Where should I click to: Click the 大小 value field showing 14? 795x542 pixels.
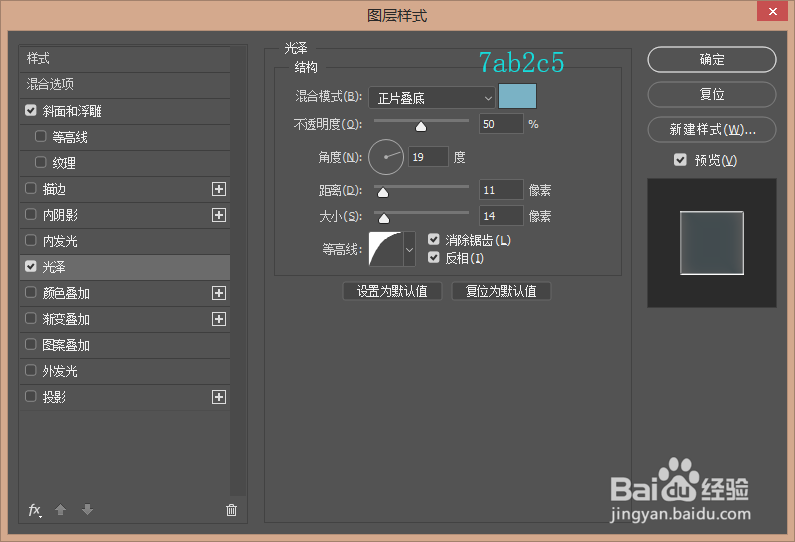coord(501,216)
